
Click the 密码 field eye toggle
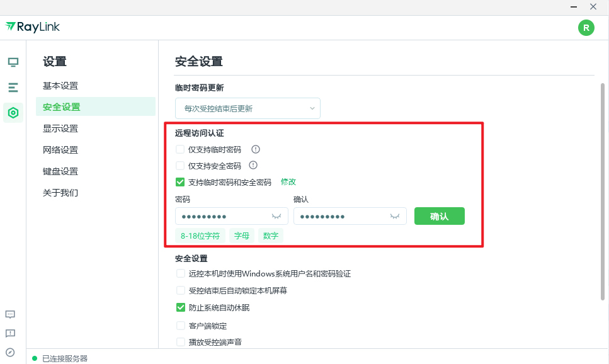(276, 215)
